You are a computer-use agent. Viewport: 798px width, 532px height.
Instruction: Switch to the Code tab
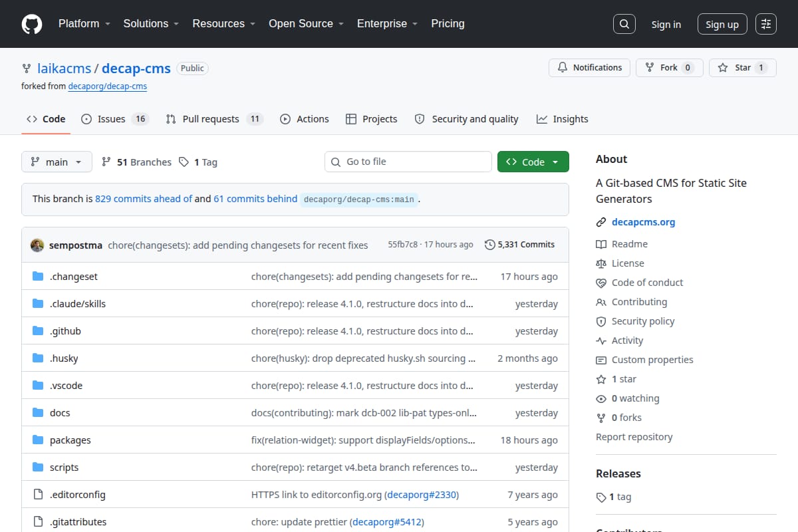click(x=46, y=119)
